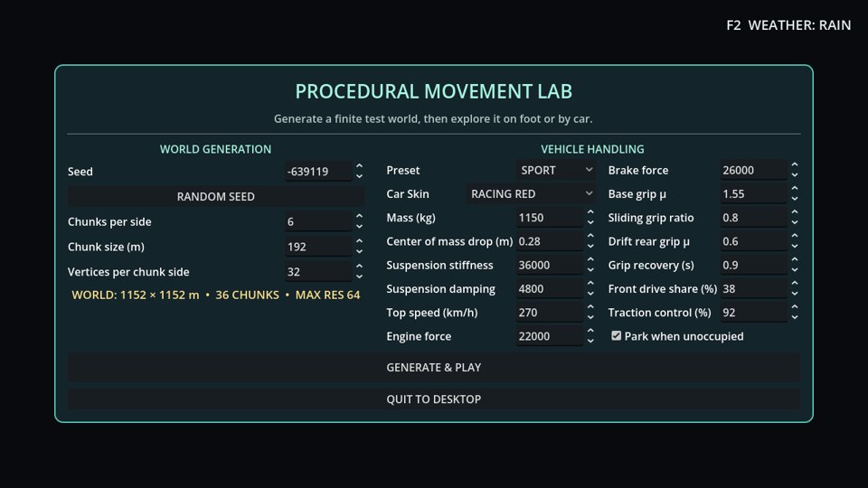Increase Suspension stiffness with the up arrow

coord(590,260)
